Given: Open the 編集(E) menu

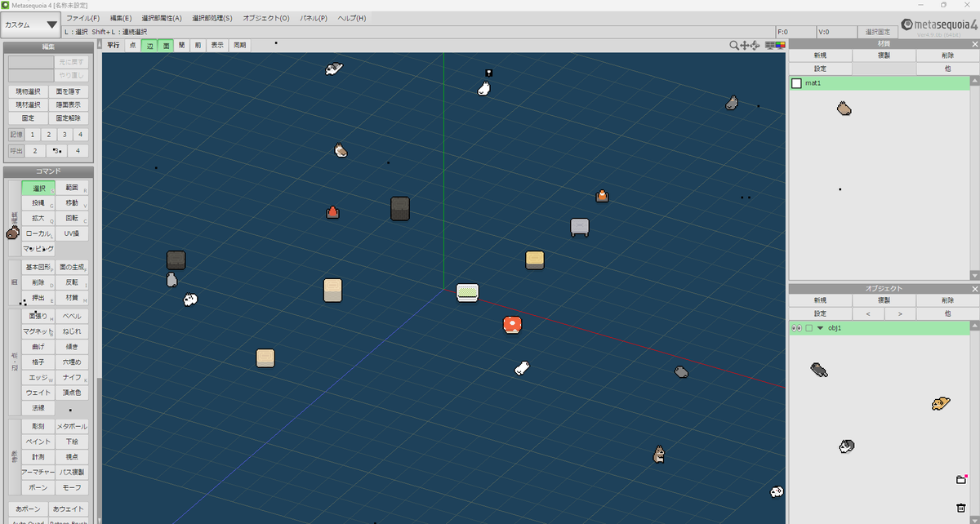Looking at the screenshot, I should coord(121,18).
